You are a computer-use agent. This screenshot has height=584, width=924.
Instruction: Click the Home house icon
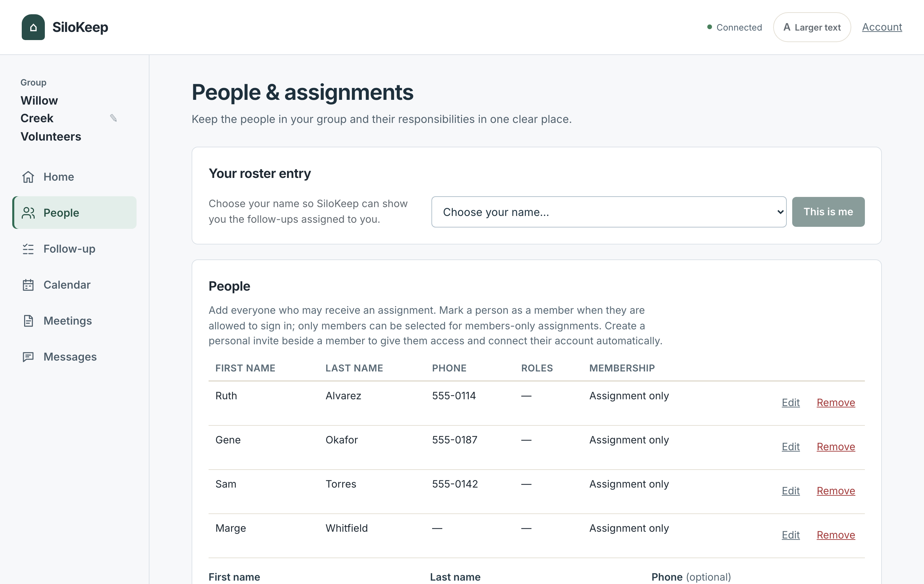pyautogui.click(x=28, y=177)
